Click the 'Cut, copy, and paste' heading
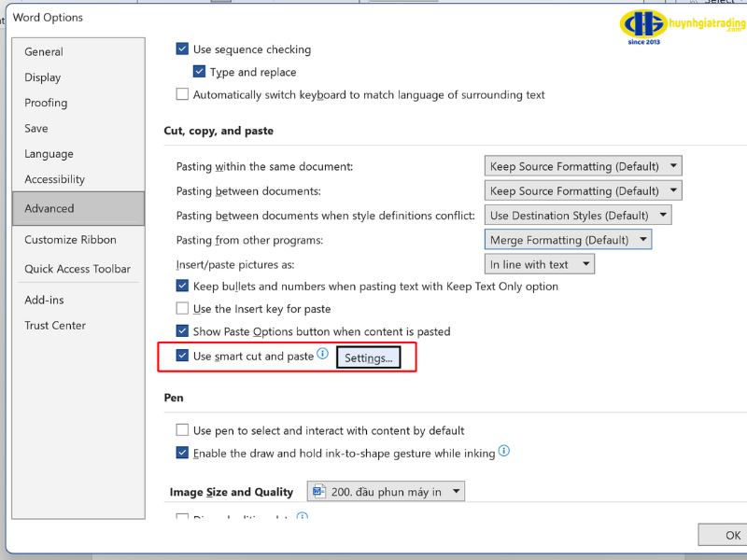 pyautogui.click(x=218, y=131)
